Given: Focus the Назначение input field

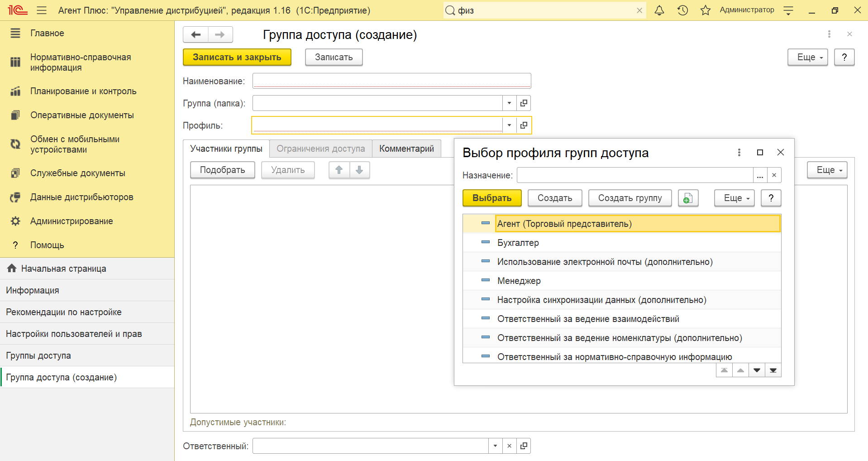Looking at the screenshot, I should 635,175.
